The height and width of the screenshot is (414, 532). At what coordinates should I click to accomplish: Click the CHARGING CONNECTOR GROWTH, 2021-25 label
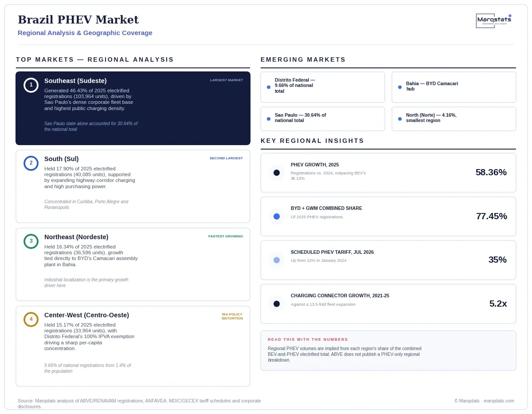pos(340,296)
